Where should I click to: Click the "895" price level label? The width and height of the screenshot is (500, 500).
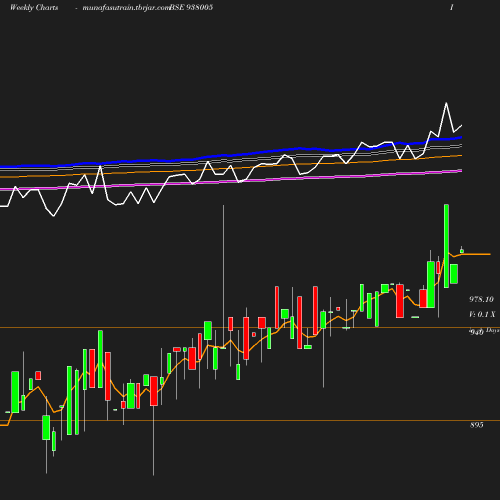[477, 425]
